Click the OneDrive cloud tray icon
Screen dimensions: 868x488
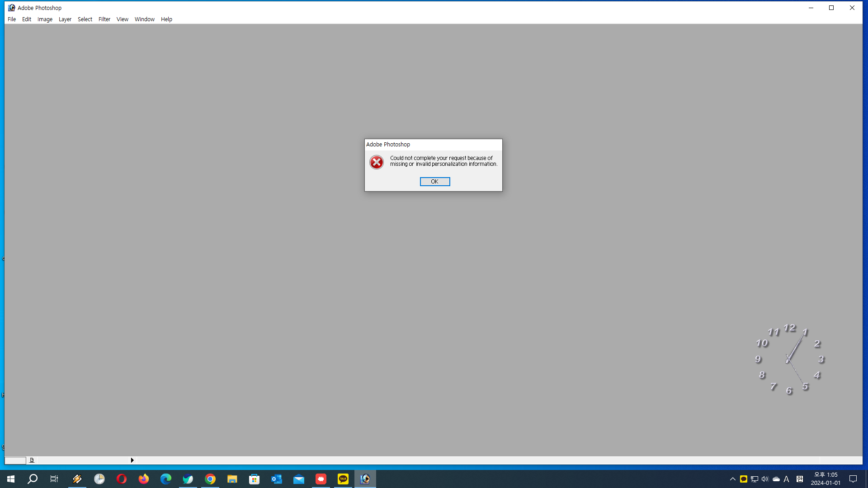776,479
